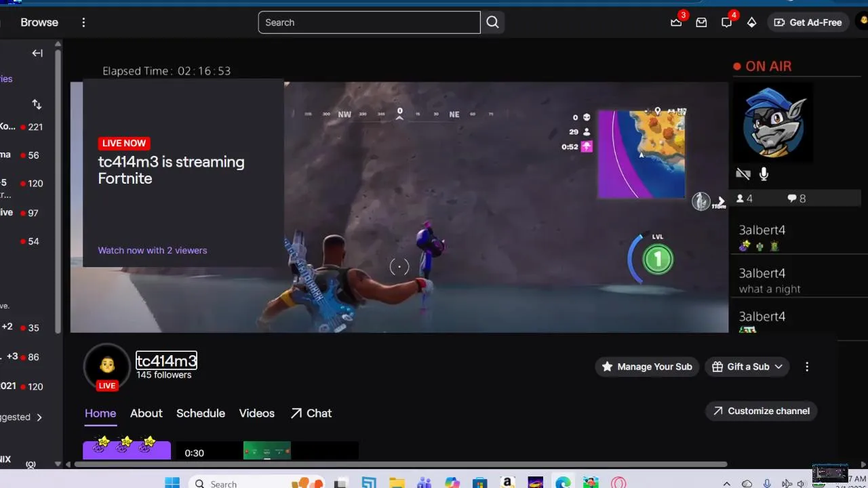
Task: Open the About tab
Action: 146,413
